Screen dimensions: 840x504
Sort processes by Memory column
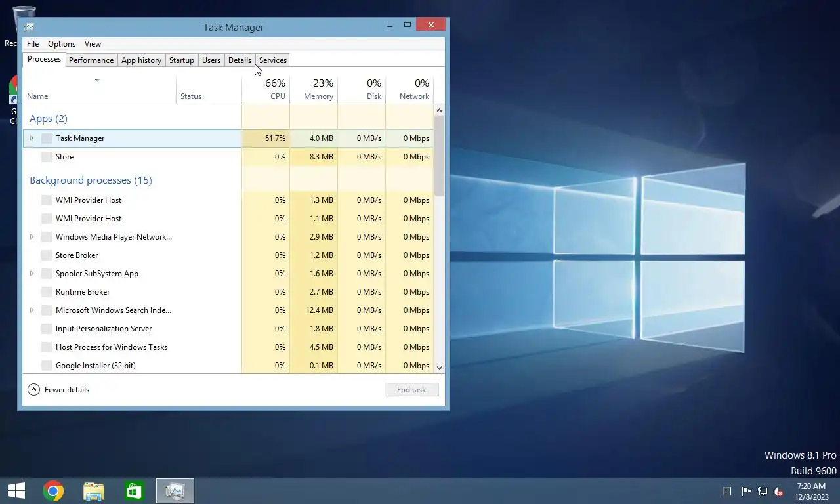click(314, 91)
